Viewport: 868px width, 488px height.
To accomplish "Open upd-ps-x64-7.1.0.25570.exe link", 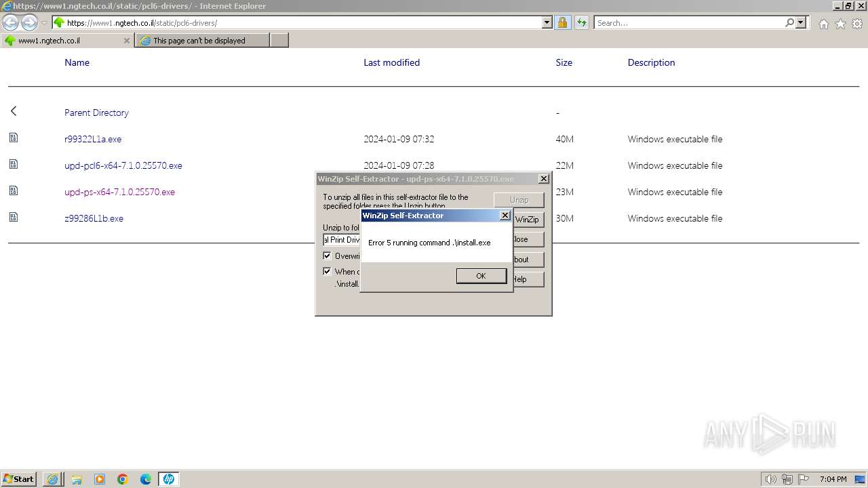I will pyautogui.click(x=119, y=192).
